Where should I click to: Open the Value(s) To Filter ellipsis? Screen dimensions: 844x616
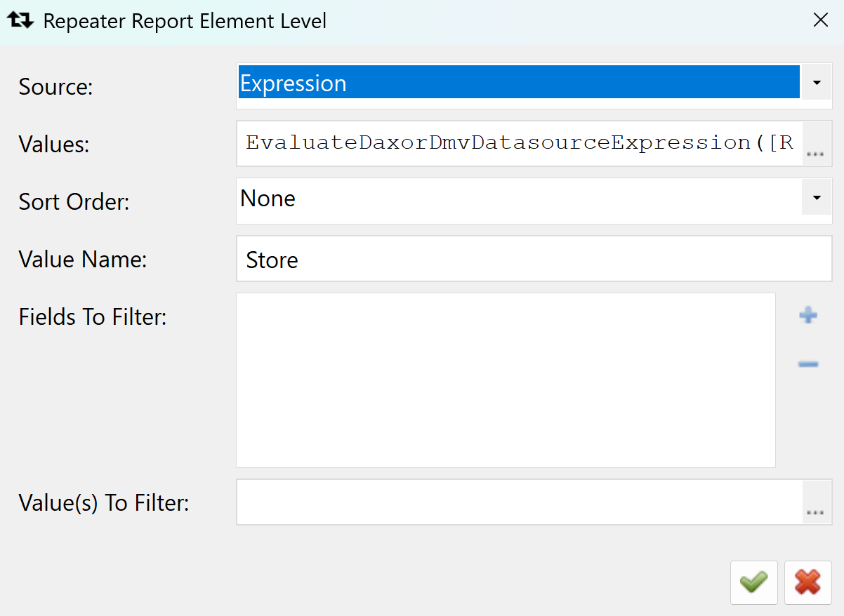[815, 503]
